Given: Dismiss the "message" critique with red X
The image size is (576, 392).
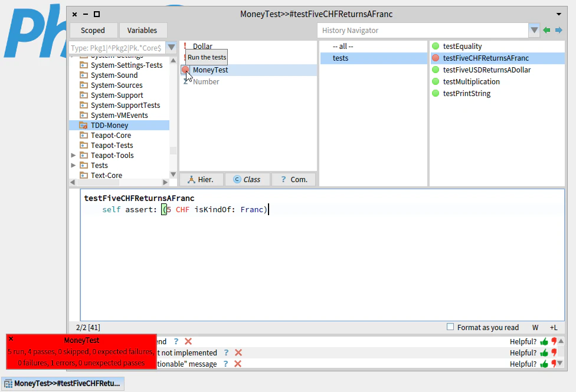Looking at the screenshot, I should [238, 364].
